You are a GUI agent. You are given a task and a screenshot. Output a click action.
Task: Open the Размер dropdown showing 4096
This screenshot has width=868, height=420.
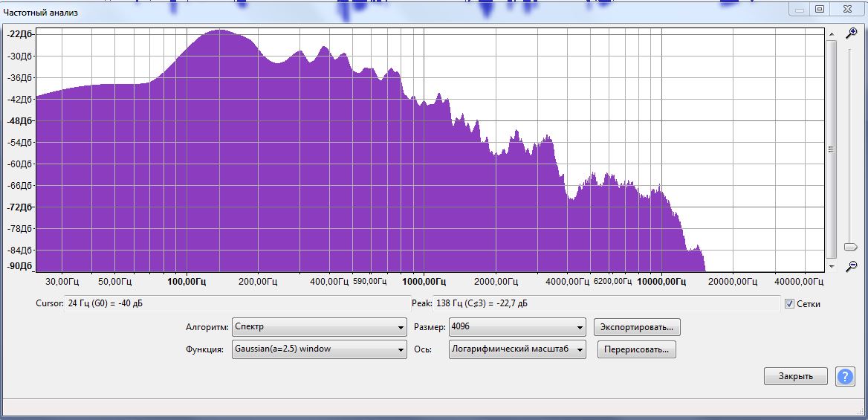tap(517, 327)
